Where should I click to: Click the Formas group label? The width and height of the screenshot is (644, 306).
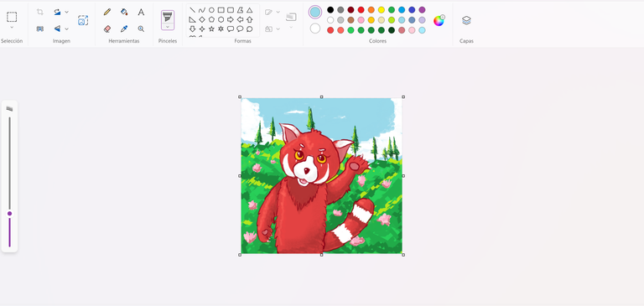(x=242, y=41)
